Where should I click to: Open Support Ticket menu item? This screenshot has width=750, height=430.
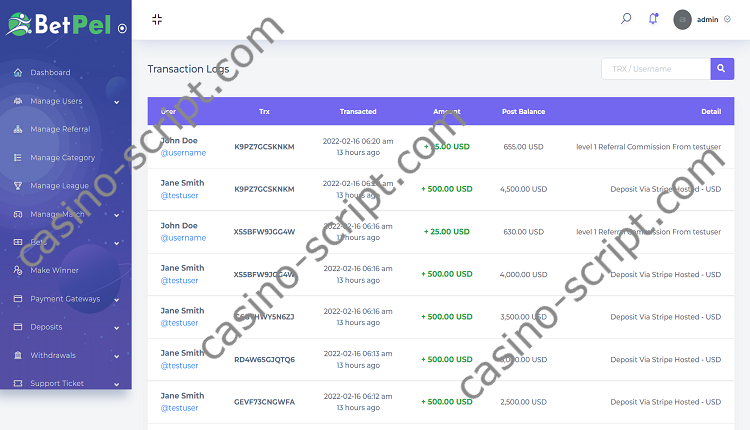tap(57, 383)
